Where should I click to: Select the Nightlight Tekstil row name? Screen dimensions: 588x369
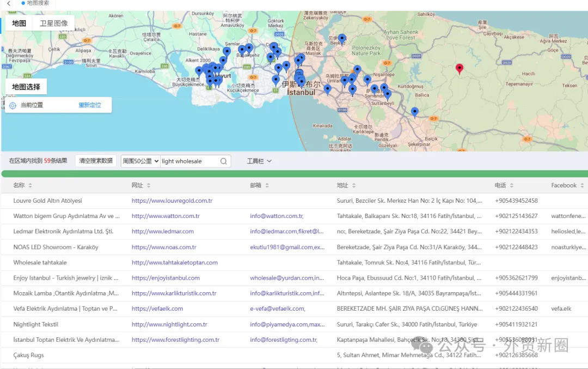coord(35,324)
